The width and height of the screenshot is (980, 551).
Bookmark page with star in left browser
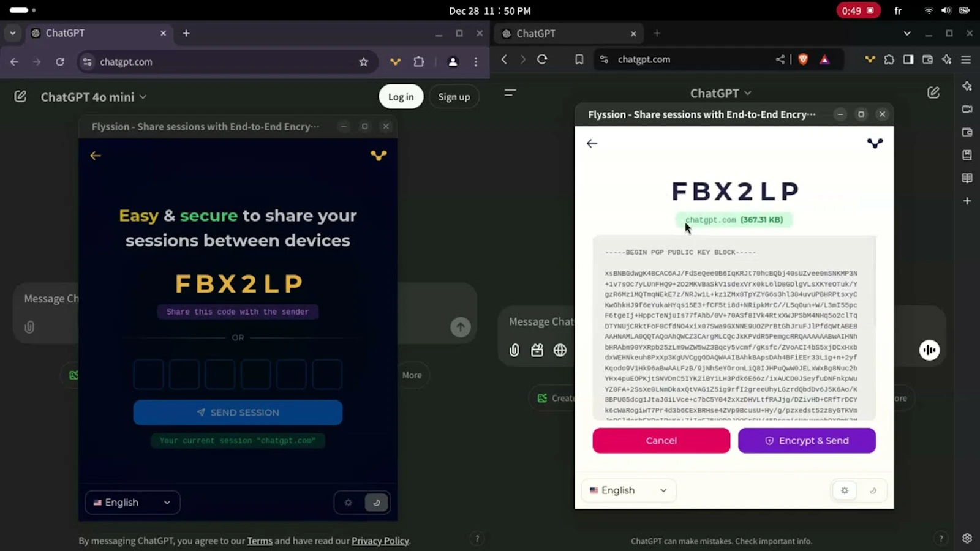tap(364, 62)
